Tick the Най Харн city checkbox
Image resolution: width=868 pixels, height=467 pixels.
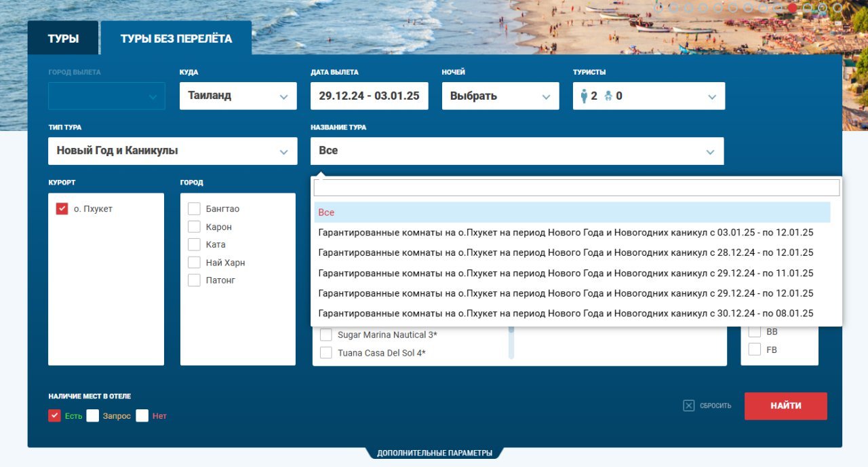coord(194,263)
